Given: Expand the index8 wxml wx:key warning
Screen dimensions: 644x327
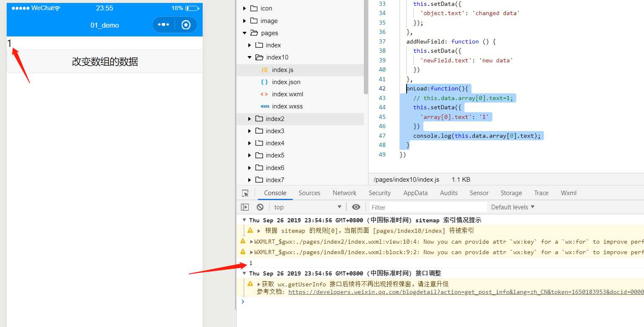Looking at the screenshot, I should [x=251, y=252].
